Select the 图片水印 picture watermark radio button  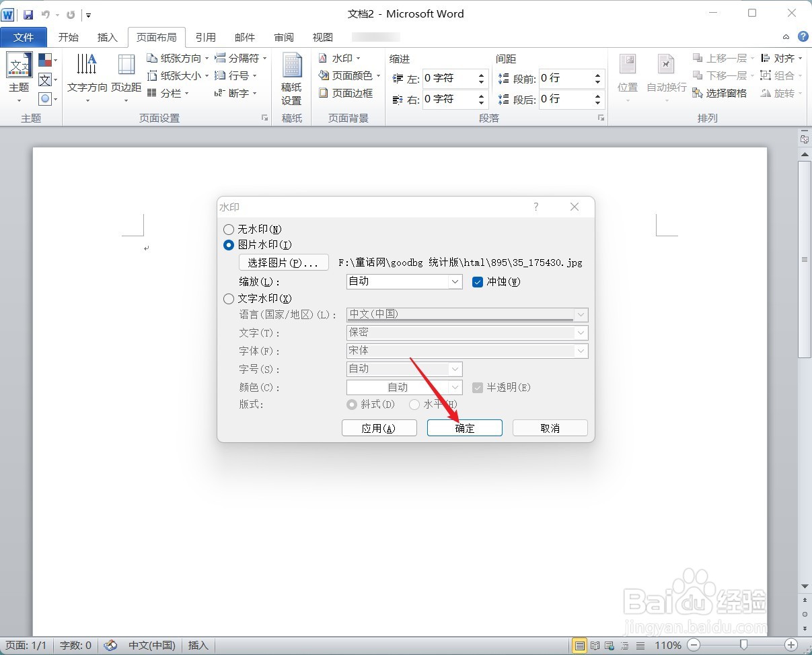point(229,244)
